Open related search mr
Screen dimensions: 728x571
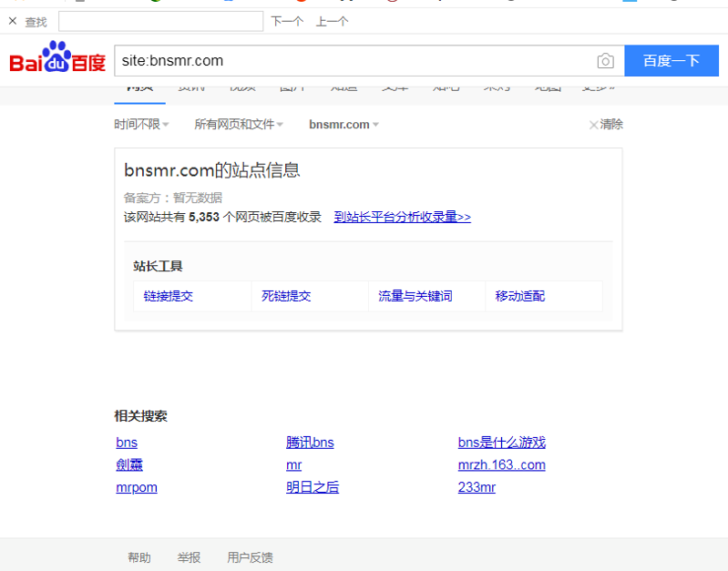coord(294,464)
